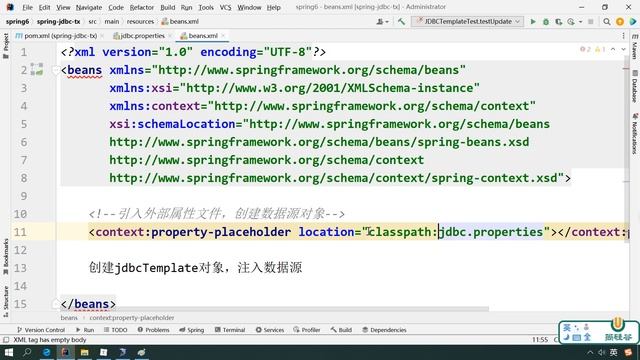
Task: Open the View menu
Action: (x=63, y=7)
